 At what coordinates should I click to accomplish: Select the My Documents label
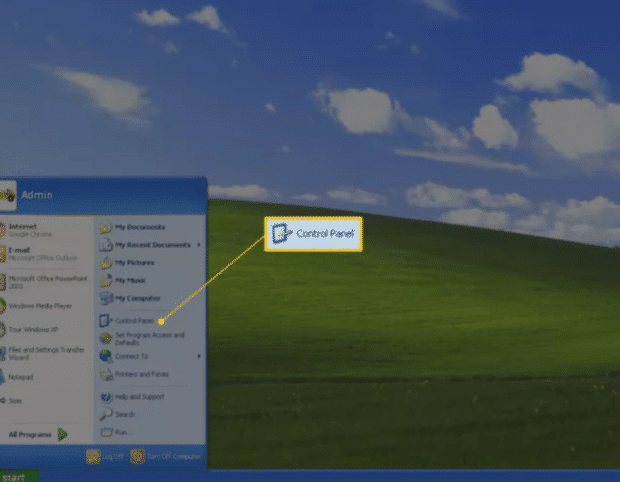140,227
